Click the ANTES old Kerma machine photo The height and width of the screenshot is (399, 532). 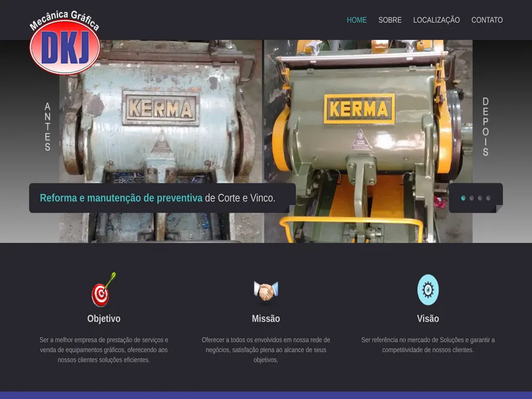pyautogui.click(x=161, y=141)
